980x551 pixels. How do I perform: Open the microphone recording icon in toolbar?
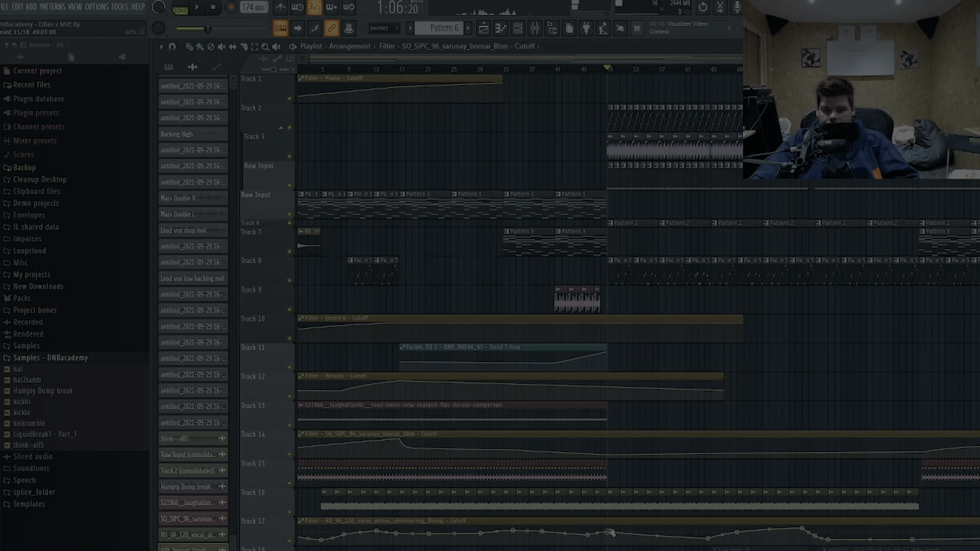(737, 7)
